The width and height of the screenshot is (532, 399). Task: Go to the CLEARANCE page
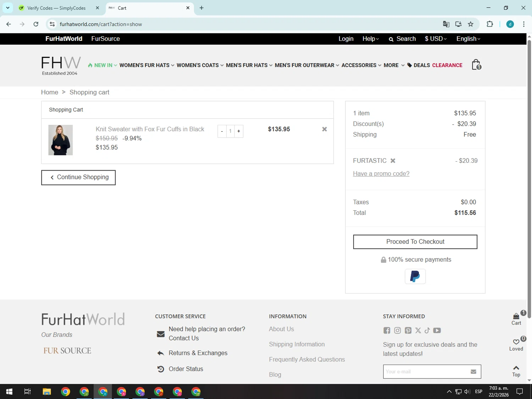[447, 65]
